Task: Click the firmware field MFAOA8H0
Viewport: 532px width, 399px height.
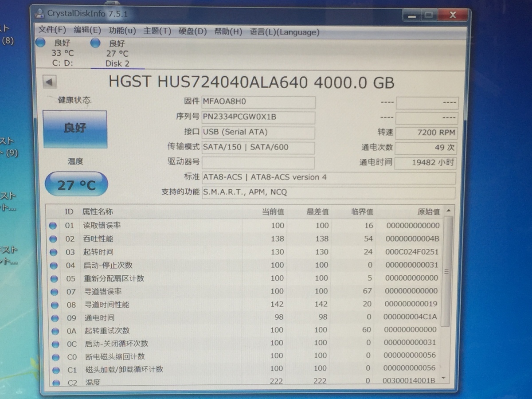Action: click(x=258, y=102)
